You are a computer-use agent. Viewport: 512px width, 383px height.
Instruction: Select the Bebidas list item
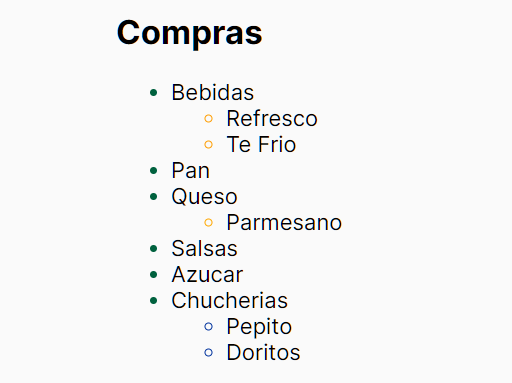[212, 92]
